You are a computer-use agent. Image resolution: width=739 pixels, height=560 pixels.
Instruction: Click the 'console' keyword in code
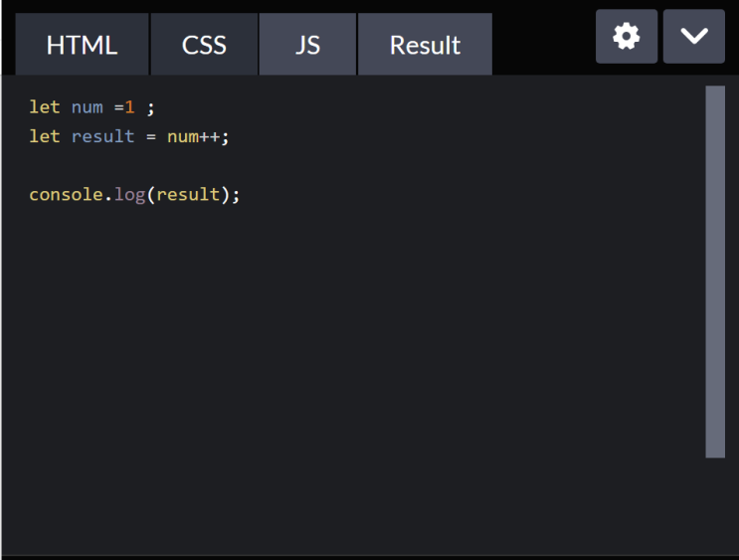[x=66, y=195]
